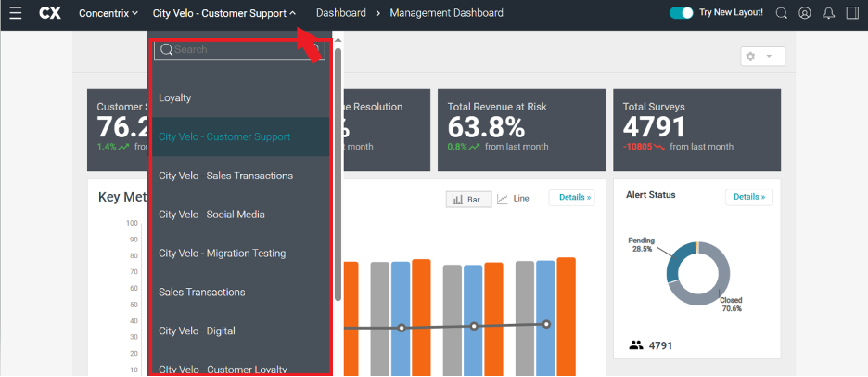The width and height of the screenshot is (868, 377).
Task: Open the user profile icon
Action: 805,13
